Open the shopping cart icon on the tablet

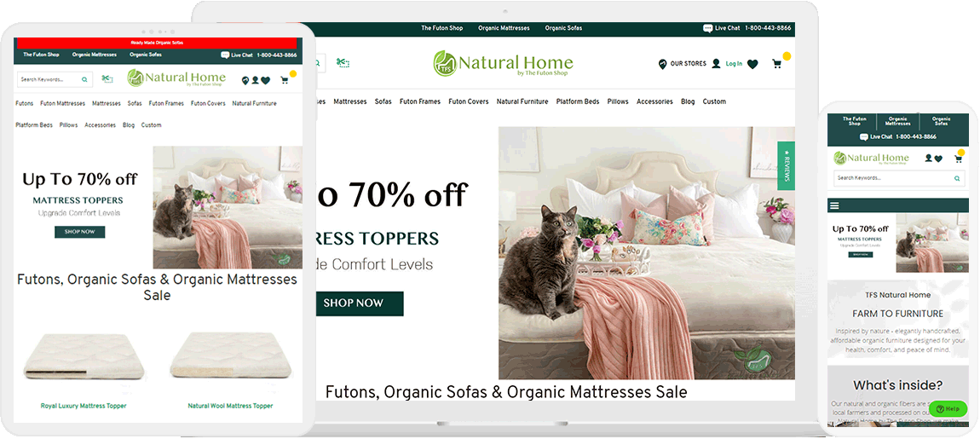click(x=285, y=80)
